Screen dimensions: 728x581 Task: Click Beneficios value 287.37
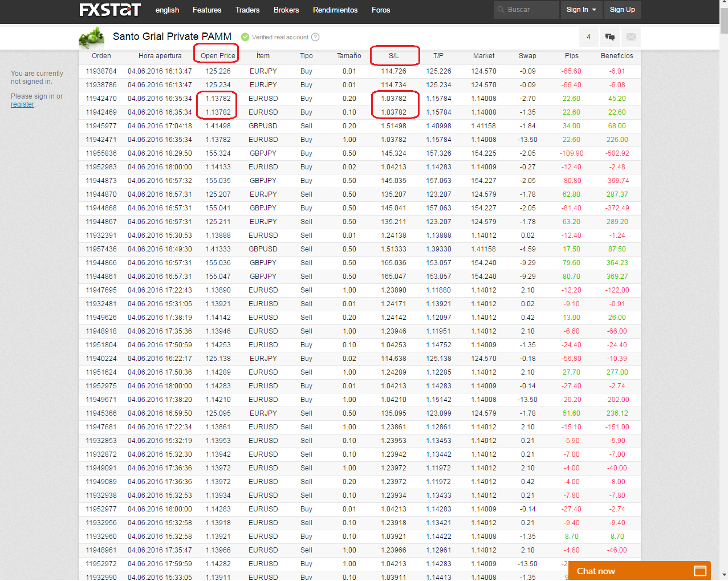point(617,194)
